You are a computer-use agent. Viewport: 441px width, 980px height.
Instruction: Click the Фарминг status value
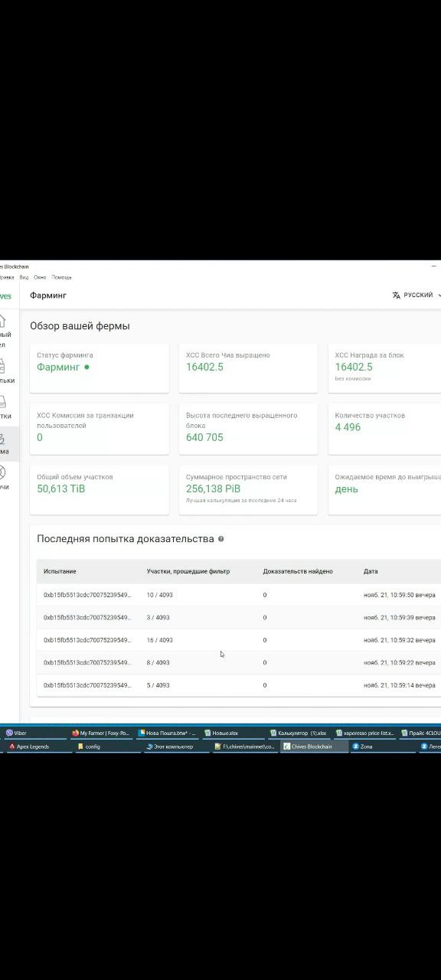tap(58, 367)
